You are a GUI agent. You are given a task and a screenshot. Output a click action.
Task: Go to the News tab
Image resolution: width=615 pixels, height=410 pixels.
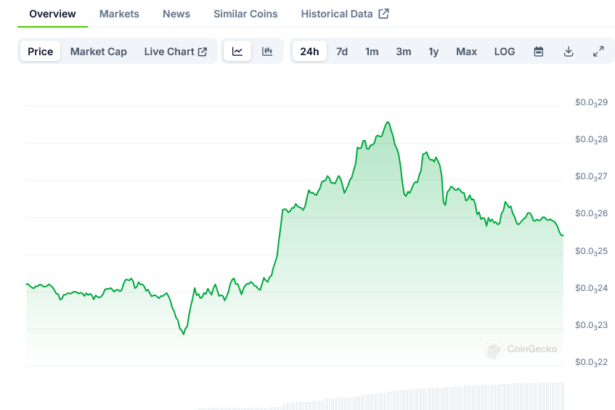[176, 14]
